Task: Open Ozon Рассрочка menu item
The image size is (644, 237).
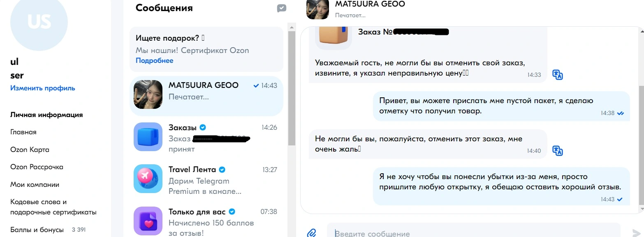Action: (37, 167)
